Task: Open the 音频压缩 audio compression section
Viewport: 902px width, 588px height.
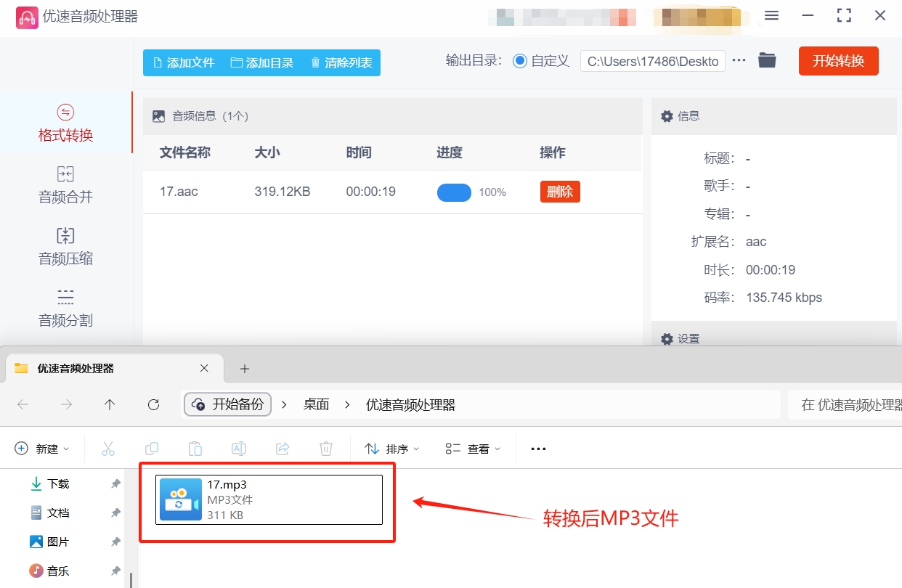Action: pos(65,246)
